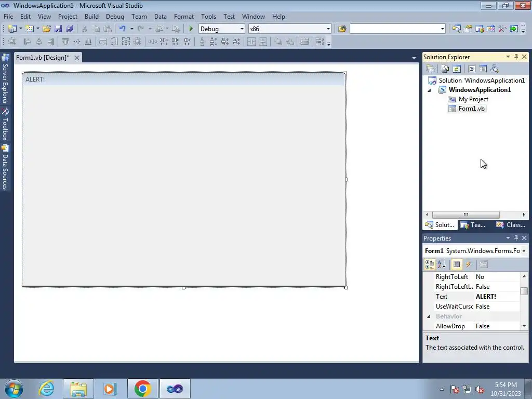Toggle Show All Files in Solution Explorer
This screenshot has width=532, height=399.
click(x=445, y=69)
